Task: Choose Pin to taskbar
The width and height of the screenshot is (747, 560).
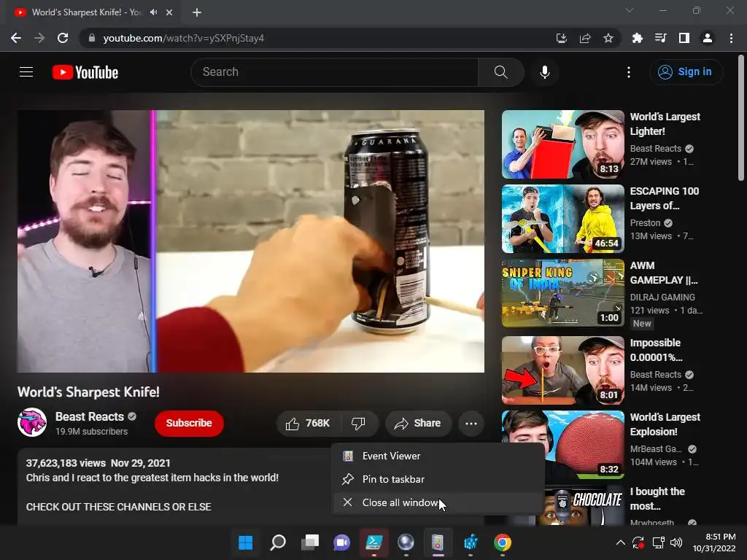Action: click(x=438, y=479)
